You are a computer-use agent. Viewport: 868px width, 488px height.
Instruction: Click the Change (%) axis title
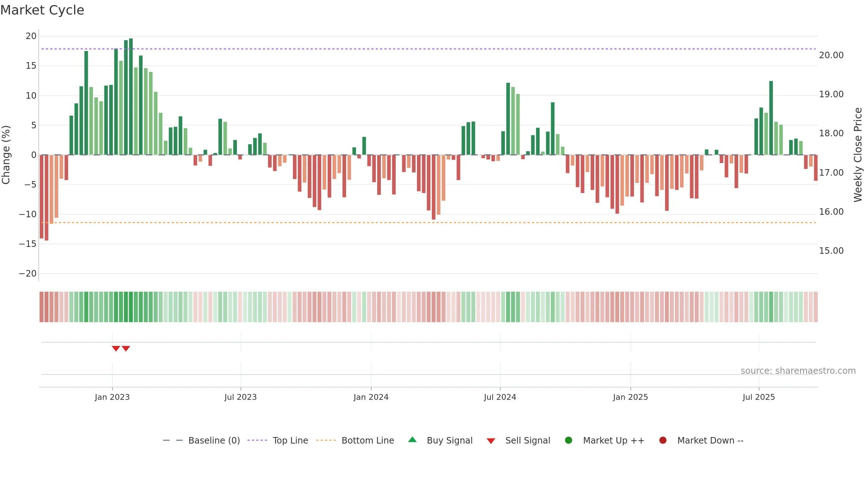click(x=6, y=155)
